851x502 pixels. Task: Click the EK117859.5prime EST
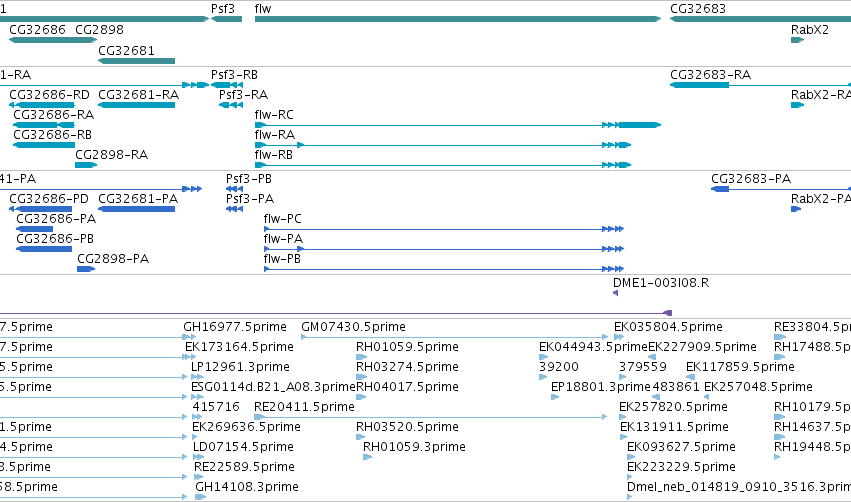[690, 377]
